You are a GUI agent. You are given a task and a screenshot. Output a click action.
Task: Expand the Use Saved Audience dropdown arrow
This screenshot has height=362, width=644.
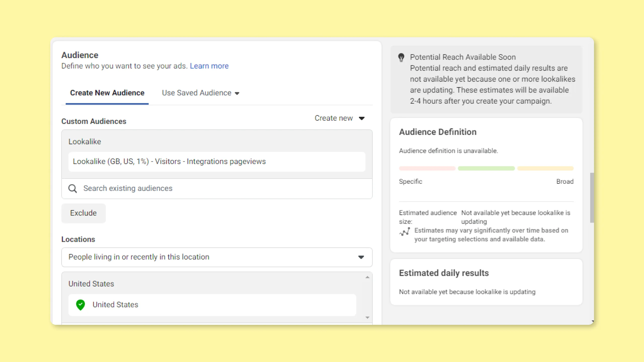237,93
